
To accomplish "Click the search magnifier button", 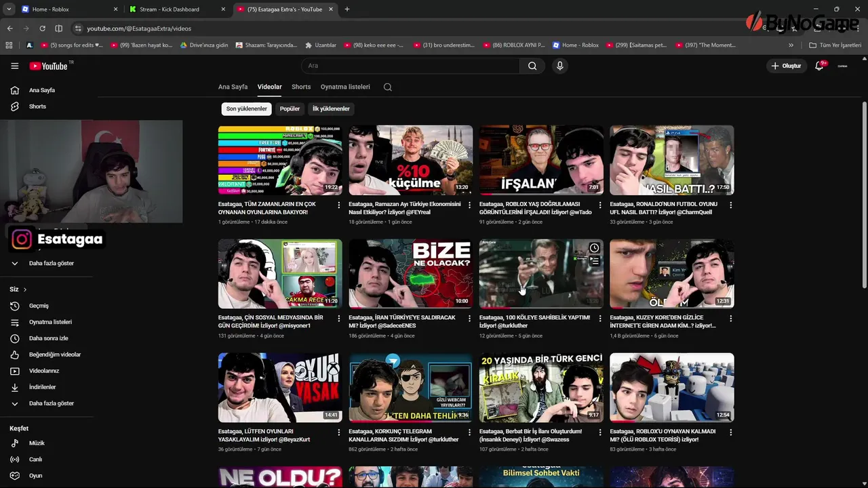I will coord(532,66).
